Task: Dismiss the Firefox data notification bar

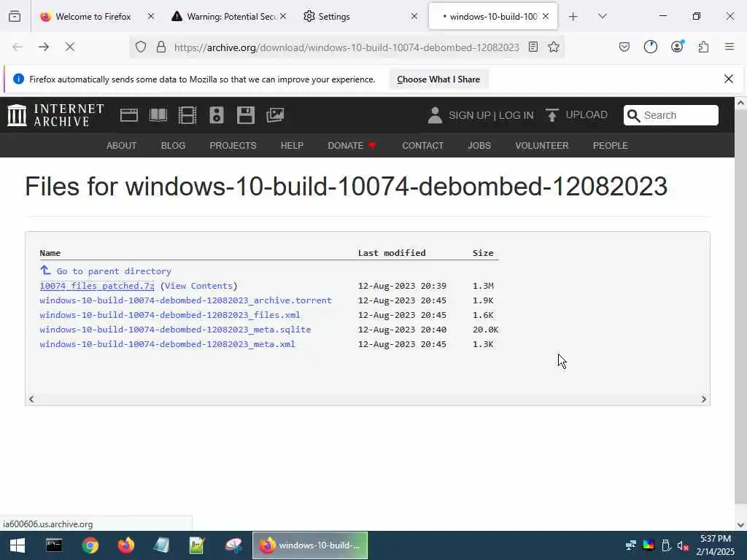Action: click(729, 79)
